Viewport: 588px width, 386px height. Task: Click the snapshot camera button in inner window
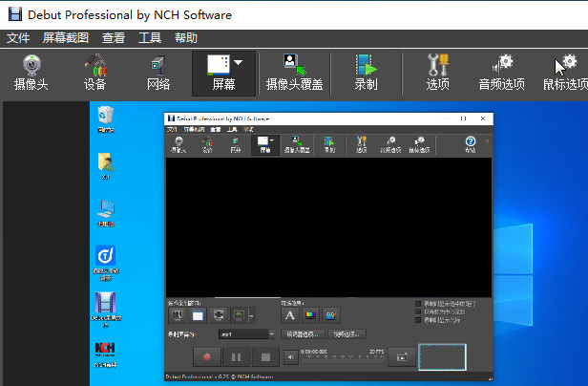pyautogui.click(x=402, y=356)
